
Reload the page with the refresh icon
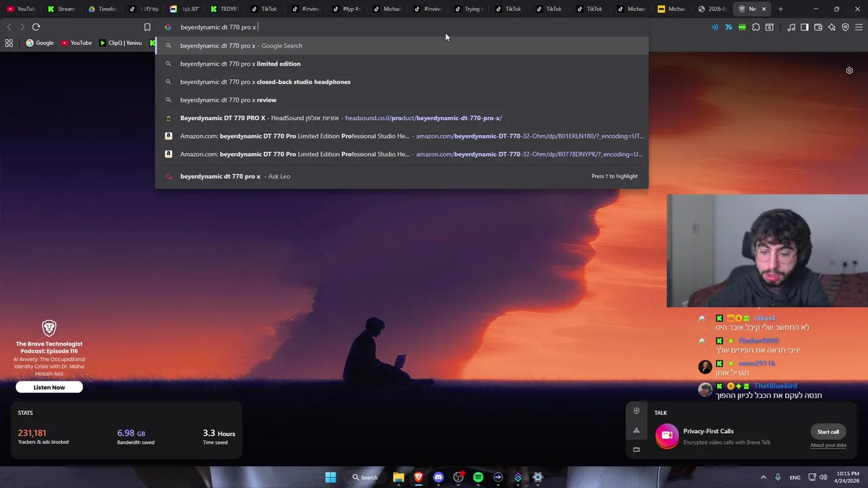click(36, 27)
